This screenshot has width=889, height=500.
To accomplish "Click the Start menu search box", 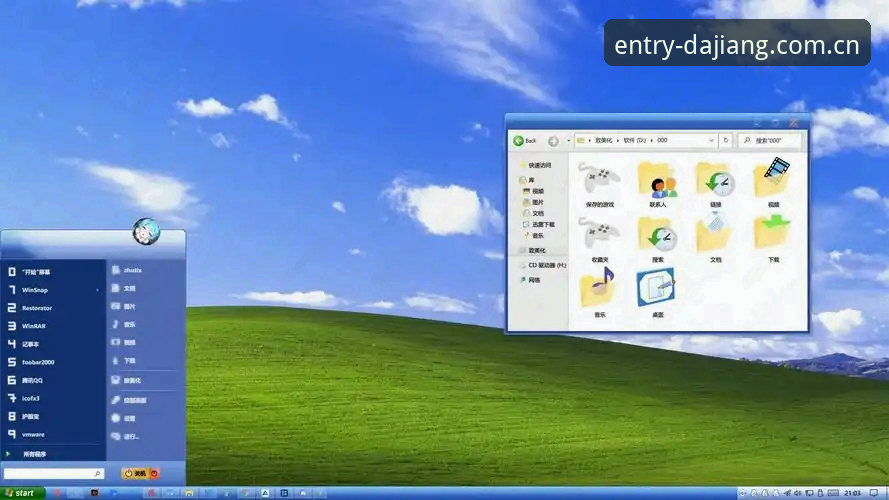I will click(x=53, y=473).
